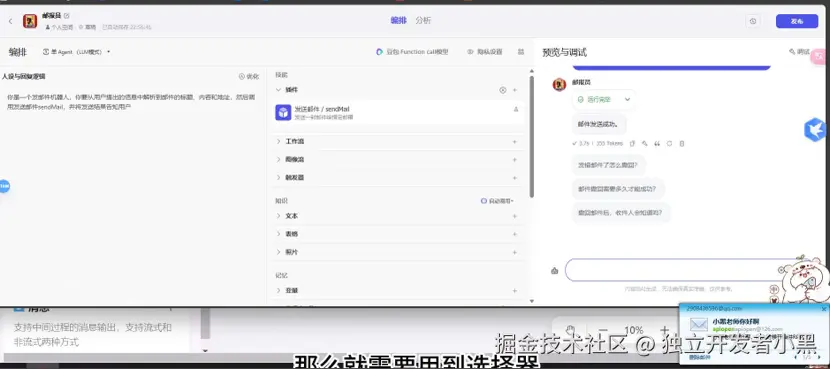Viewport: 830px width, 369px height.
Task: Collapse the 插件 section
Action: [x=278, y=90]
